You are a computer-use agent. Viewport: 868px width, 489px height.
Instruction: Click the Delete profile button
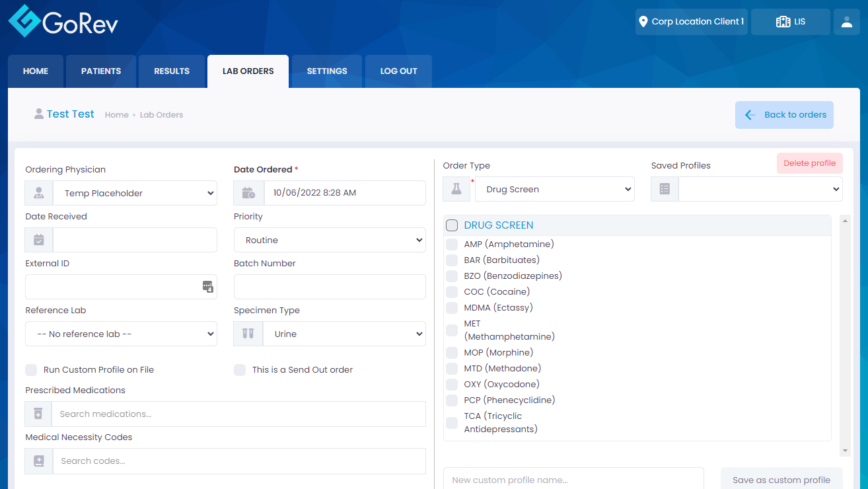[809, 163]
